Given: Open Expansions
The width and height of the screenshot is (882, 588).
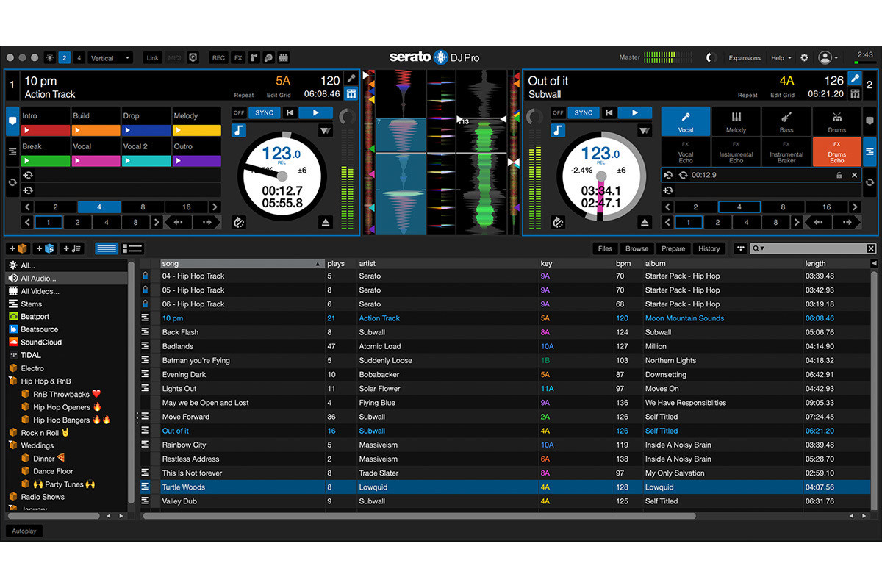Looking at the screenshot, I should coord(745,57).
